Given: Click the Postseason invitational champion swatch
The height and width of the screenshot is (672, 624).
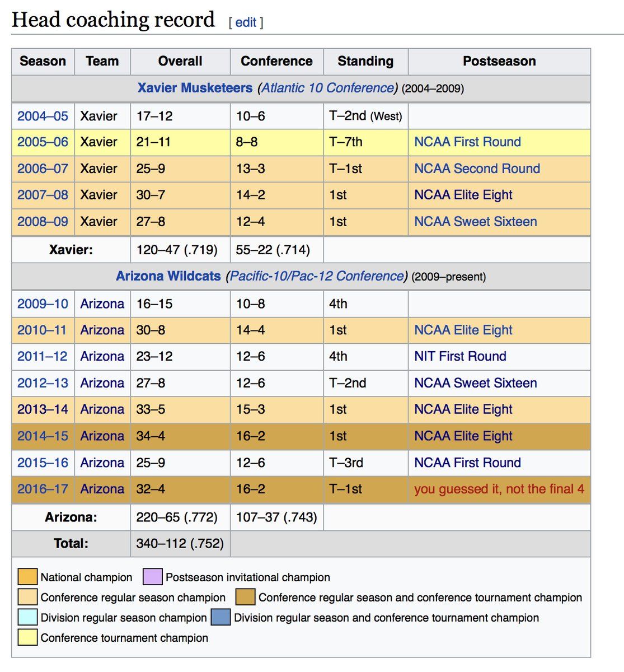Looking at the screenshot, I should (x=153, y=577).
